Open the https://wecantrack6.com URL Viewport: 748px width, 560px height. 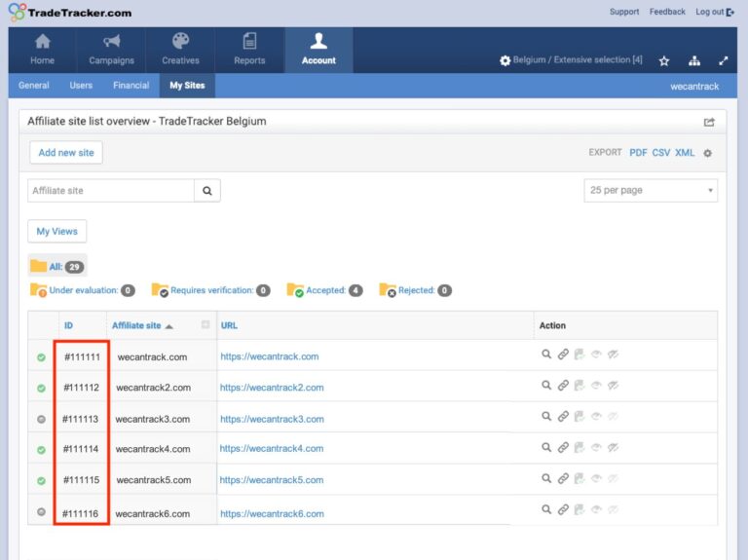(x=272, y=513)
